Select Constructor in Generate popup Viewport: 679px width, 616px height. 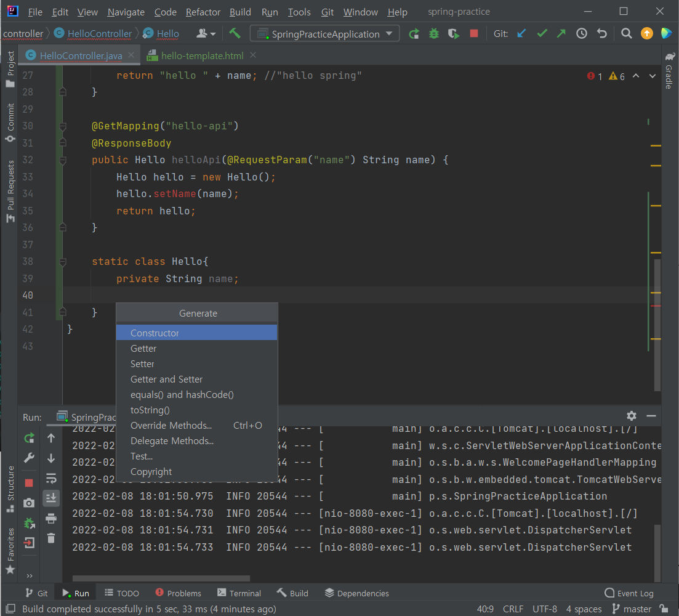[x=196, y=333]
